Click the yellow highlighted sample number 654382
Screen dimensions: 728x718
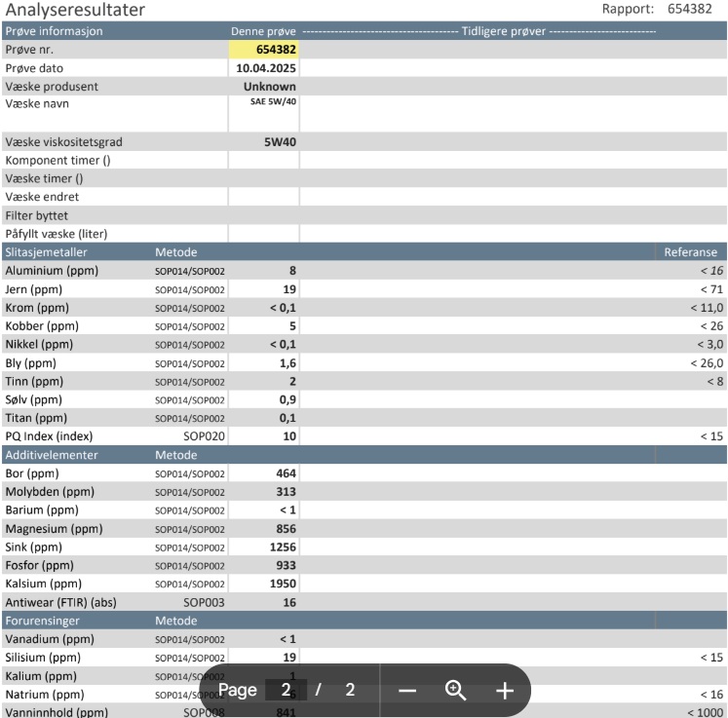tap(264, 50)
